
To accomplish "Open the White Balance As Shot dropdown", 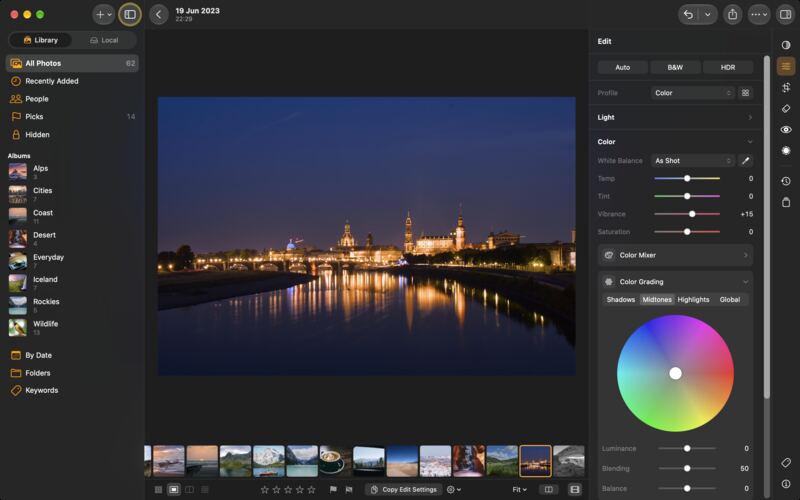I will (x=693, y=161).
